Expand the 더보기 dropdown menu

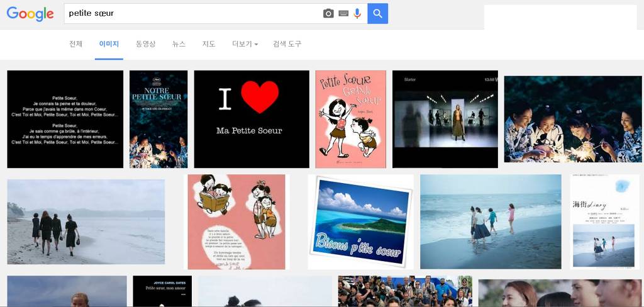pos(245,44)
